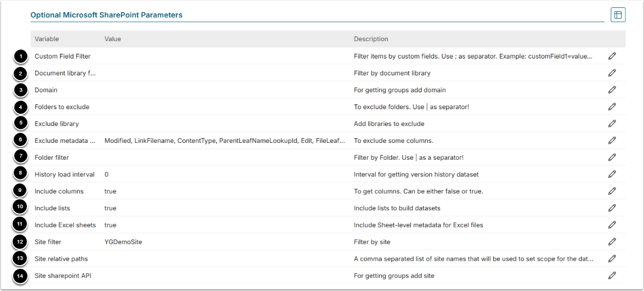Edit the Include Excel sheets setting

pyautogui.click(x=612, y=225)
